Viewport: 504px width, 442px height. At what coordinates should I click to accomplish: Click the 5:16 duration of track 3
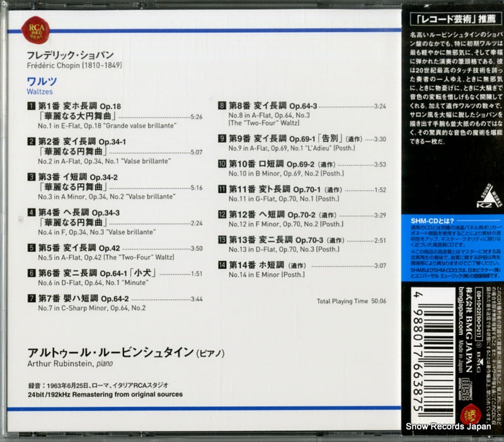[x=197, y=188]
